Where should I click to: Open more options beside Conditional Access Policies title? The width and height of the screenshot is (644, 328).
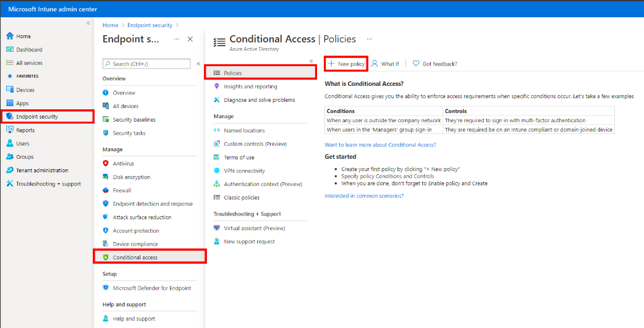(x=369, y=39)
